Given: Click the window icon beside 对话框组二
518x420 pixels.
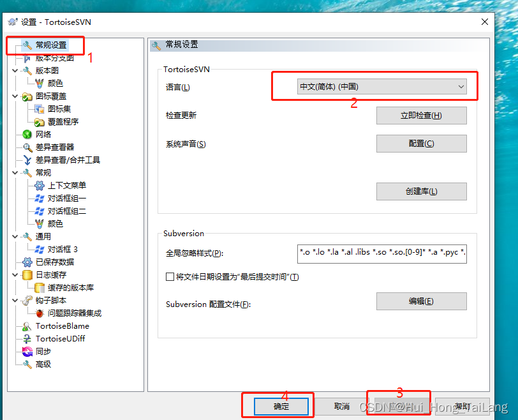Looking at the screenshot, I should [40, 211].
